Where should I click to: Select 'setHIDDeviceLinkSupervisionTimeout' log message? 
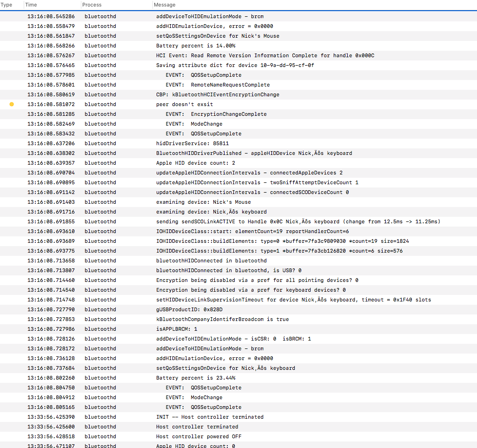[293, 300]
